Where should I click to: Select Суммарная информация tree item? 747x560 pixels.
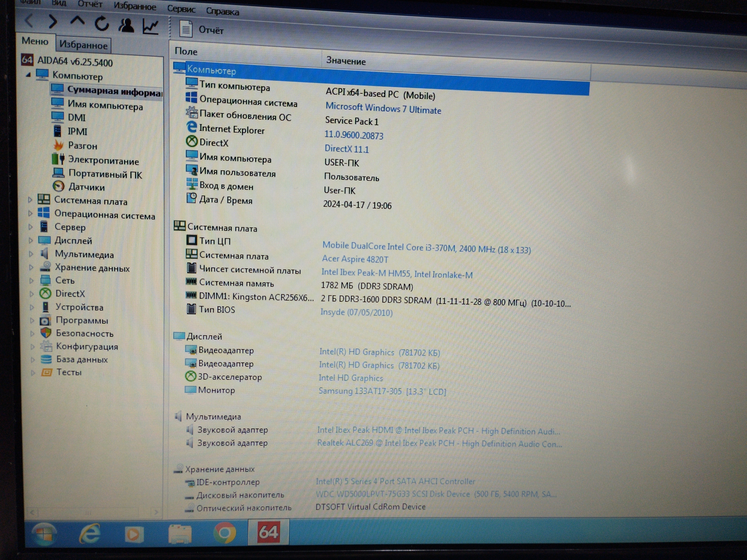[107, 91]
